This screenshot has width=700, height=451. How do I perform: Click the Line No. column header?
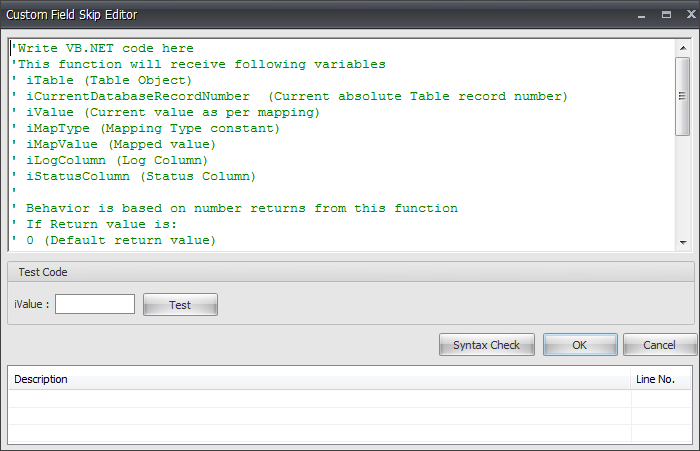661,379
